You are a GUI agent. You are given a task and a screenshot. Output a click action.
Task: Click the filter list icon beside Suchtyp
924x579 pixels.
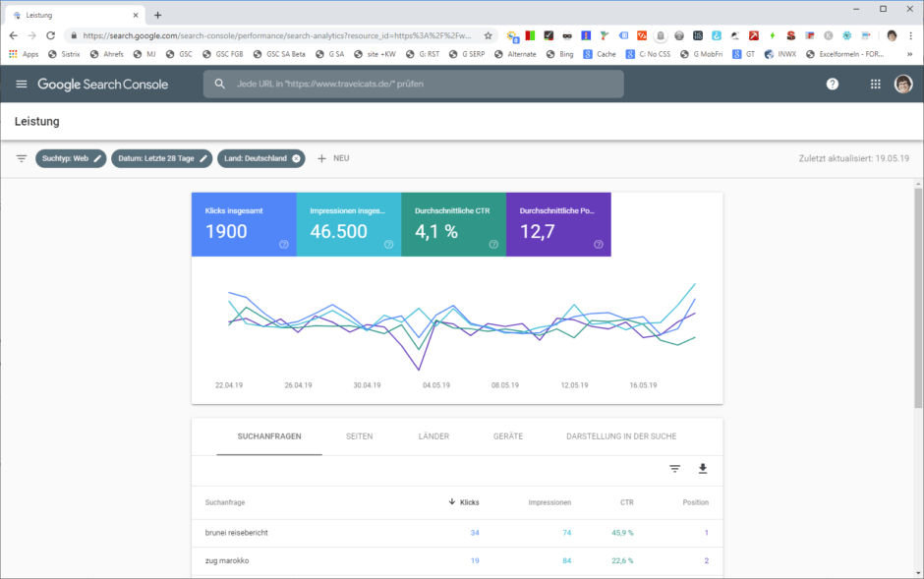point(22,158)
